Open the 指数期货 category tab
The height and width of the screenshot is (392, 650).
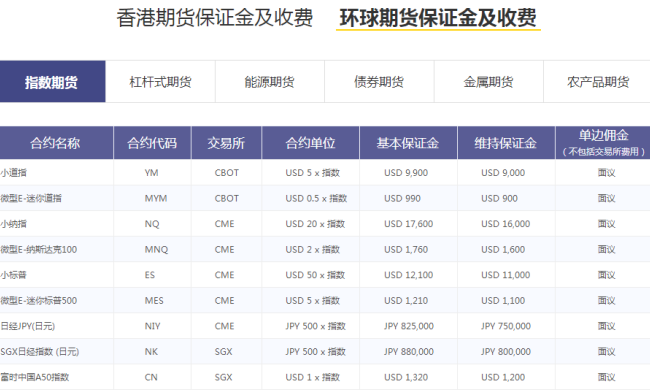pos(53,82)
